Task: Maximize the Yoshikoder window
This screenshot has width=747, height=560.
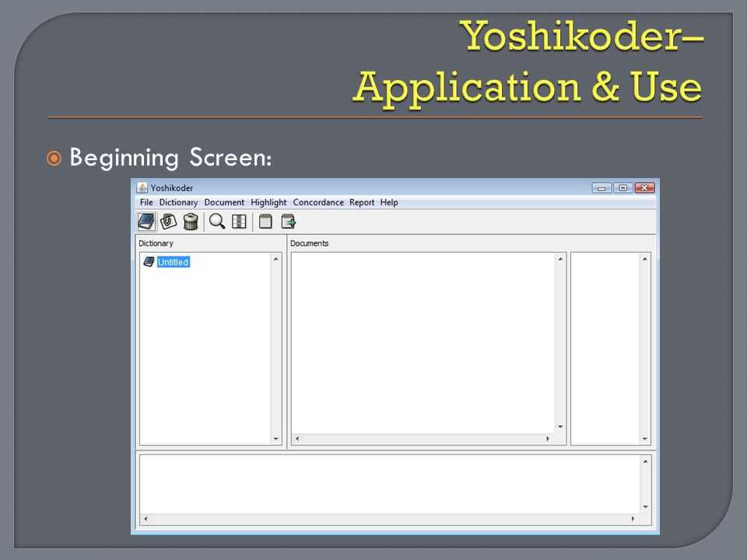Action: [x=622, y=188]
